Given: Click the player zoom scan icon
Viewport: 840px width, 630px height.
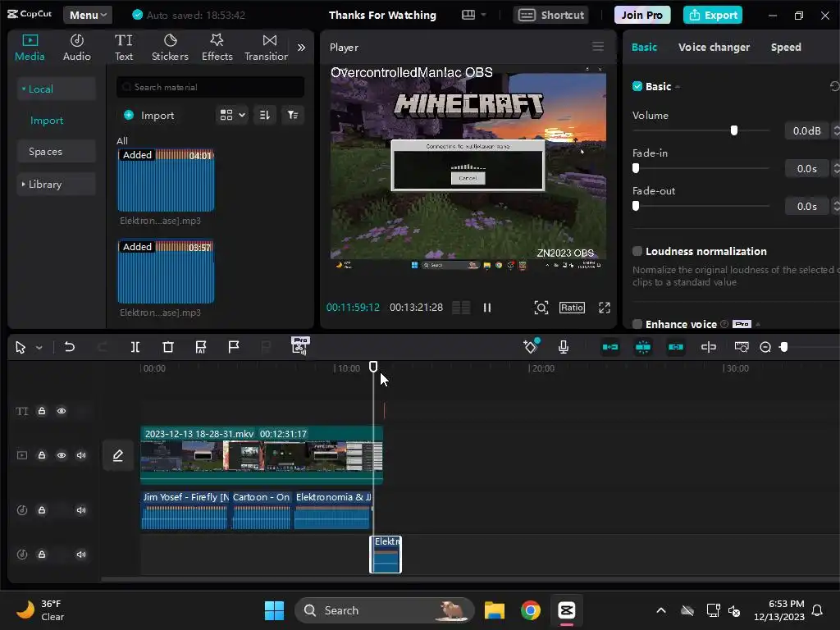Looking at the screenshot, I should tap(541, 308).
